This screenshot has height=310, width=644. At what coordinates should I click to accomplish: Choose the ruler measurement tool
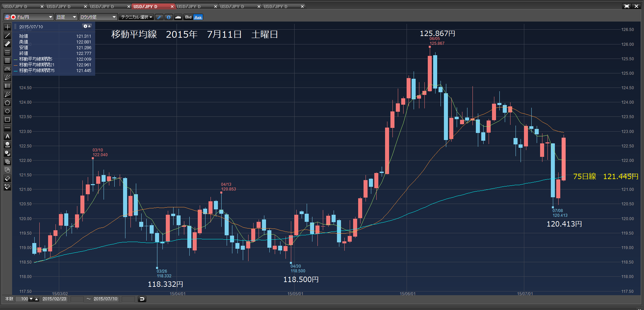point(7,44)
